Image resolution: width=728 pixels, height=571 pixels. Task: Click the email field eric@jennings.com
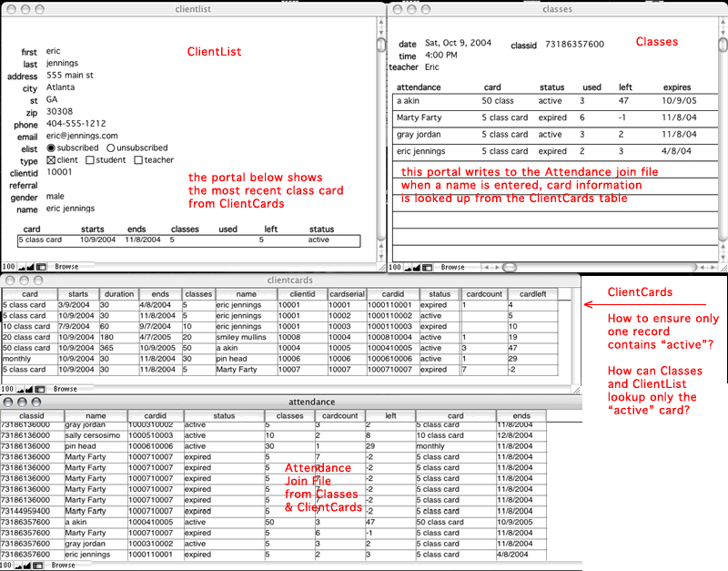click(x=82, y=136)
